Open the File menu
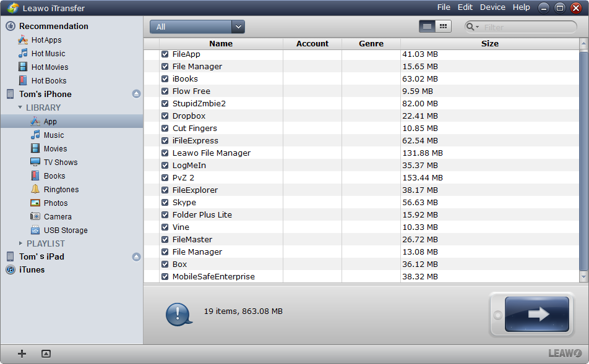This screenshot has height=364, width=589. (444, 7)
